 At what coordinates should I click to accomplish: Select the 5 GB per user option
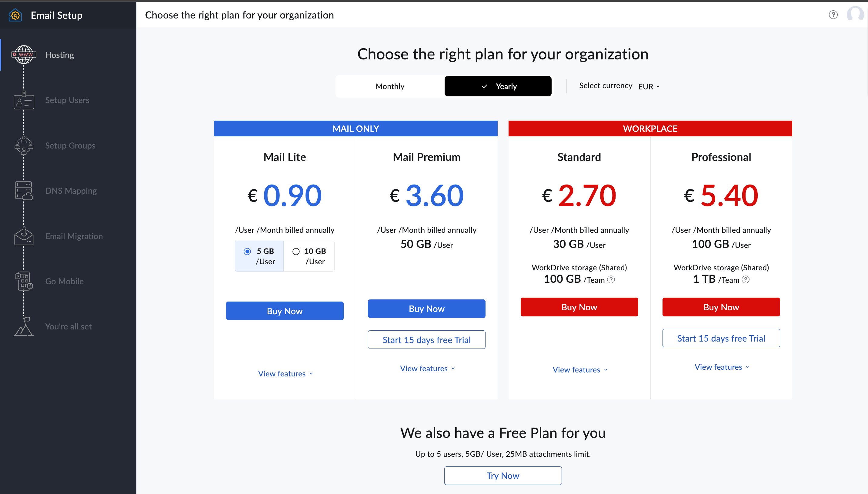247,252
